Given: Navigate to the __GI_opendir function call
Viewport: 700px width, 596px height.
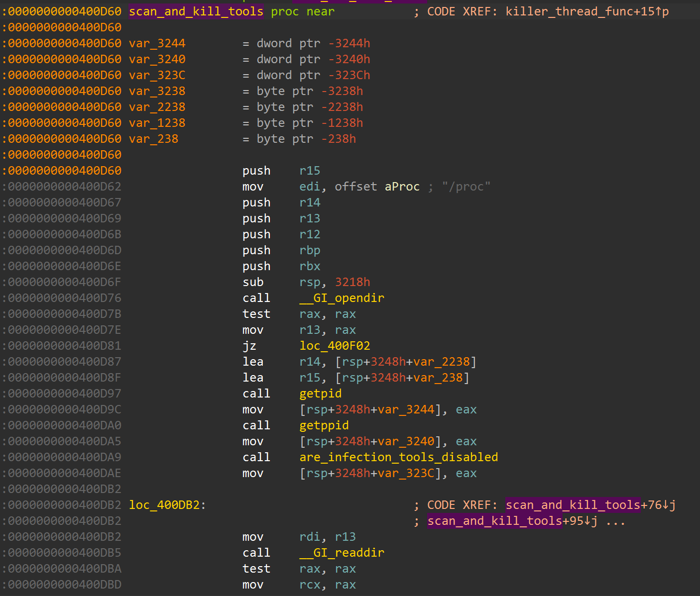Looking at the screenshot, I should tap(342, 298).
